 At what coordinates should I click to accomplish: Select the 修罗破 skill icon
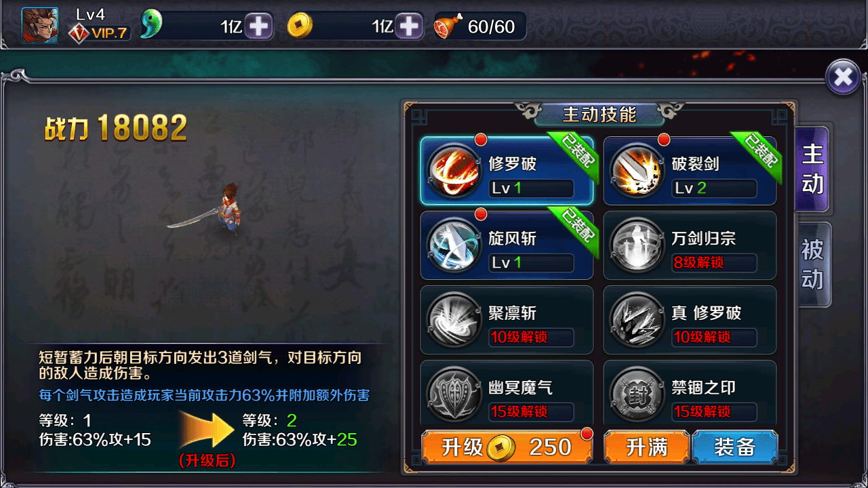point(454,171)
